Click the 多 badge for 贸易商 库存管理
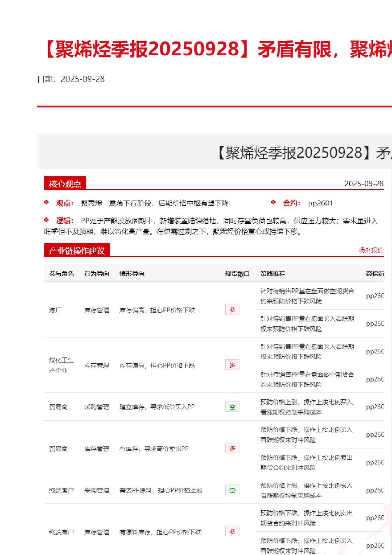This screenshot has width=392, height=555. click(x=232, y=448)
